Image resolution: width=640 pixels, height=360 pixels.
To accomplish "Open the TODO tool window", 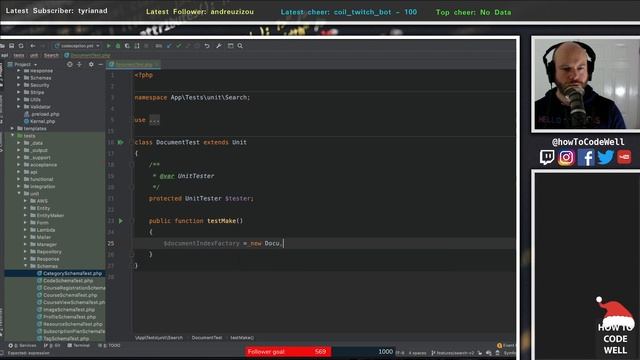I will (x=109, y=345).
